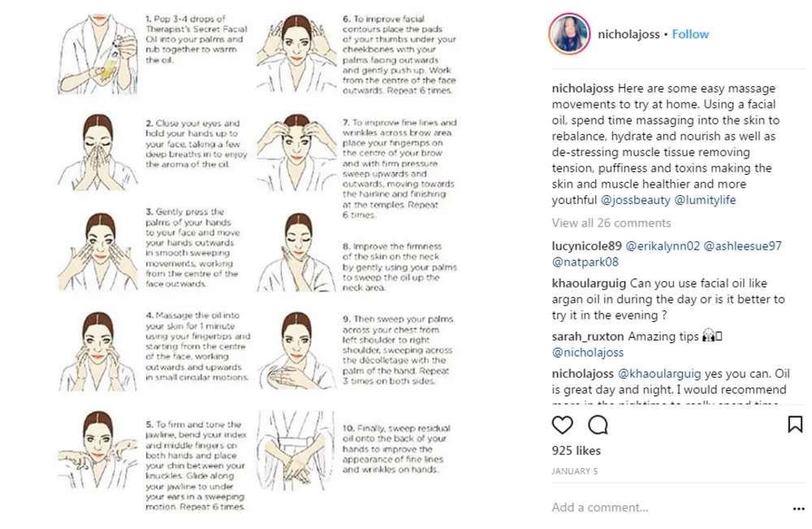The height and width of the screenshot is (529, 812).
Task: Click the JANUARY 5 post date
Action: tap(575, 471)
